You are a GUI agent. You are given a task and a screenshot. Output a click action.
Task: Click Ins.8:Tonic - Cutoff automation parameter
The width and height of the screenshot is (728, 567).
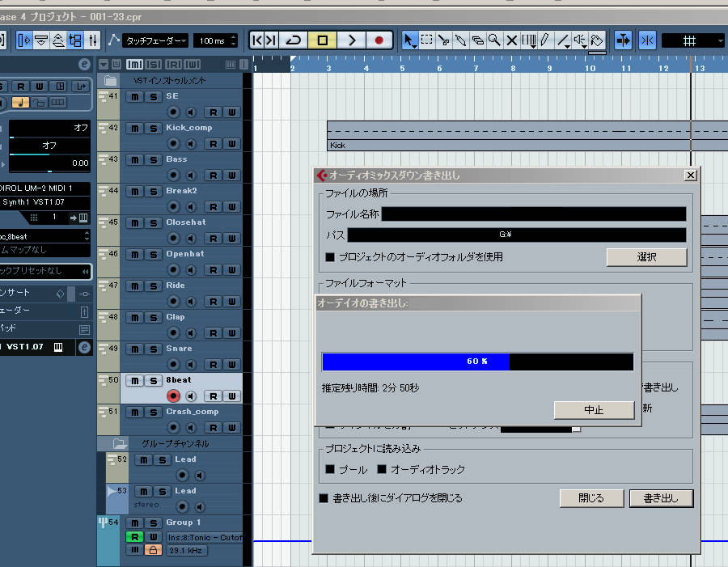(205, 537)
